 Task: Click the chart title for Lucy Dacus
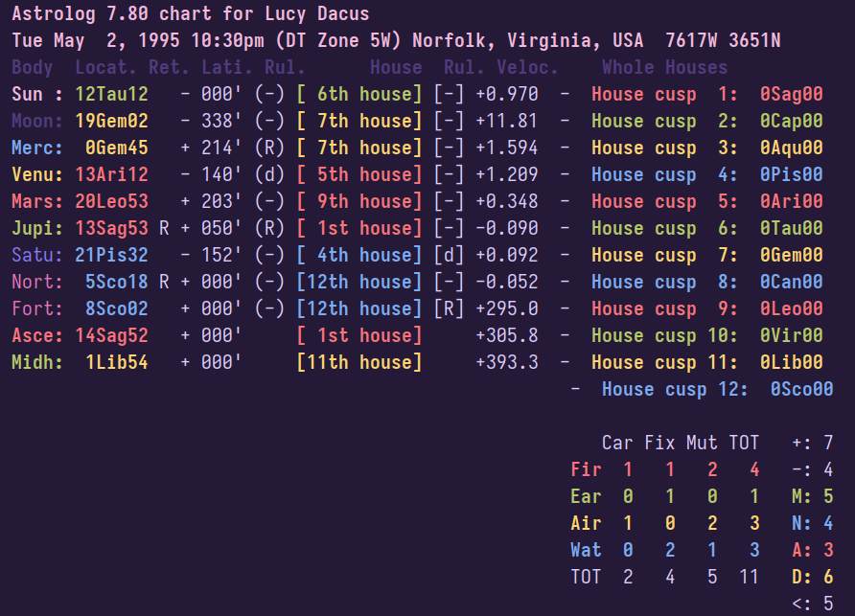191,14
